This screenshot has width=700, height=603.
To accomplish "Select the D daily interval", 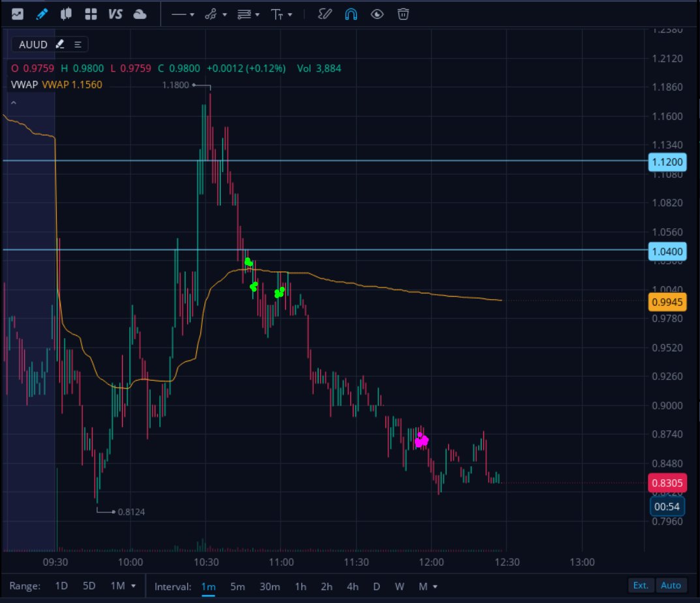I will tap(376, 587).
